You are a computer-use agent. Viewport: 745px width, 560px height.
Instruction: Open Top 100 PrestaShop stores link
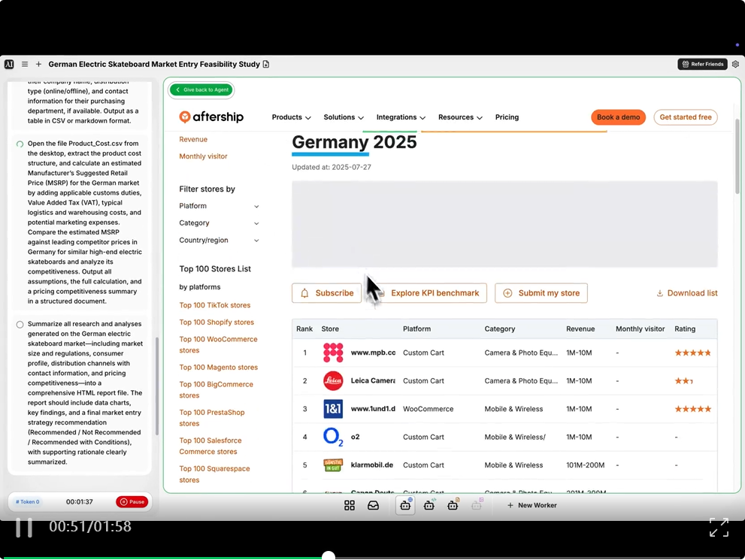pos(211,418)
